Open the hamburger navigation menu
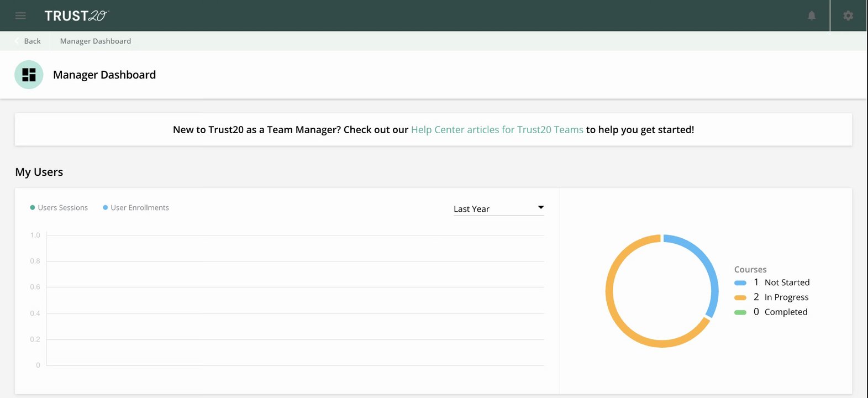 [x=20, y=15]
